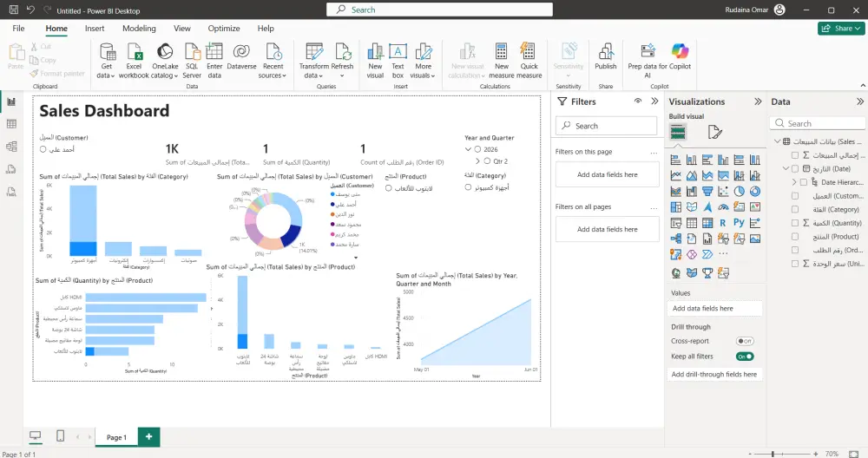
Task: Click the Share button
Action: coord(841,29)
